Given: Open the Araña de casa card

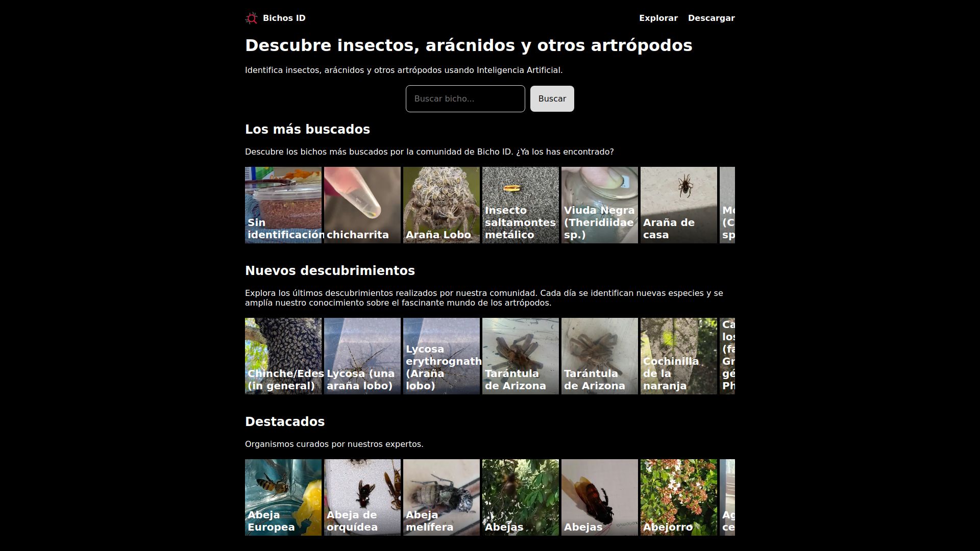Looking at the screenshot, I should (x=678, y=205).
